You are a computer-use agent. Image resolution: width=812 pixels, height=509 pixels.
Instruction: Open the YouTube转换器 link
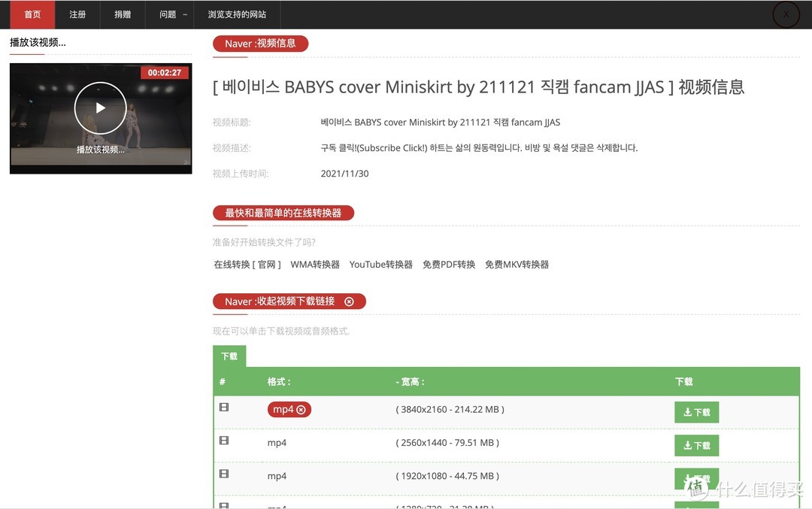(x=380, y=265)
